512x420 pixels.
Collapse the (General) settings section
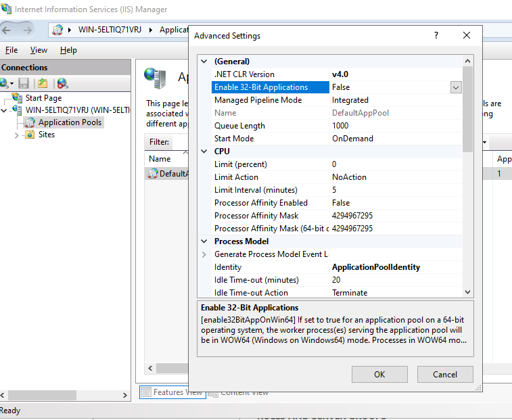pos(204,61)
